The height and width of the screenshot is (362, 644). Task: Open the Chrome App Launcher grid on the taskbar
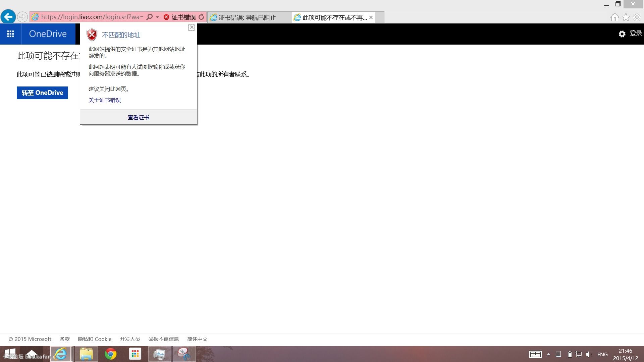click(135, 354)
